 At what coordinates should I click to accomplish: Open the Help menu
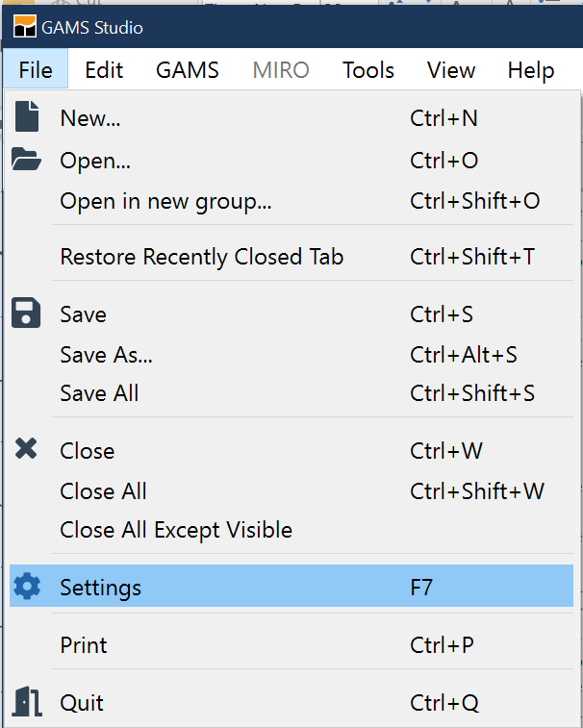tap(531, 70)
